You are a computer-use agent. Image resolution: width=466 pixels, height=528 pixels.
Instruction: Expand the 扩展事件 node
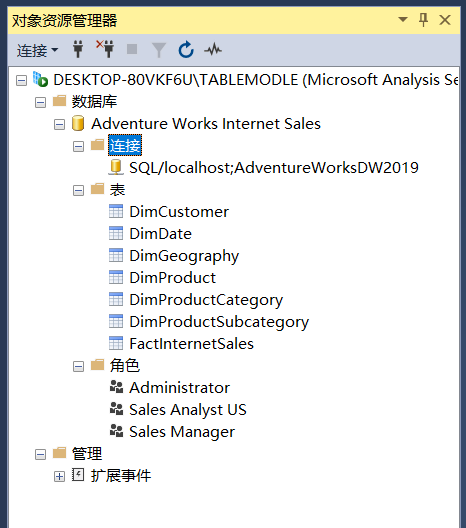[x=59, y=476]
